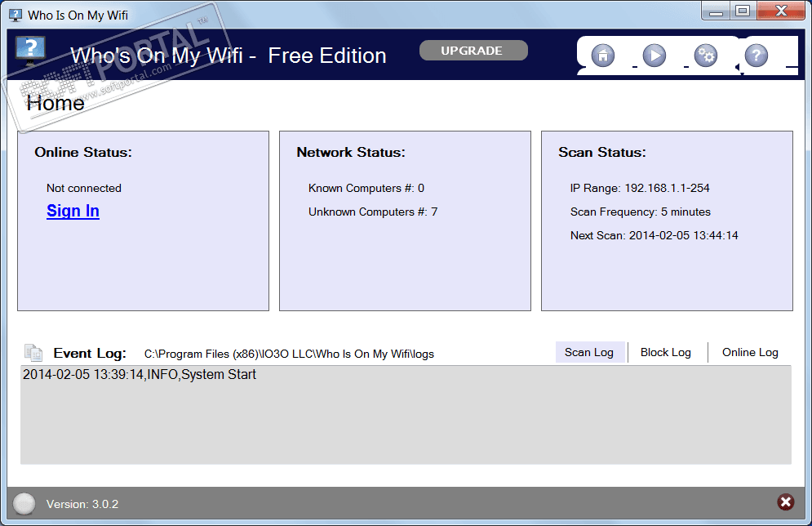This screenshot has height=526, width=812.
Task: Click the title bar application icon
Action: pos(16,15)
